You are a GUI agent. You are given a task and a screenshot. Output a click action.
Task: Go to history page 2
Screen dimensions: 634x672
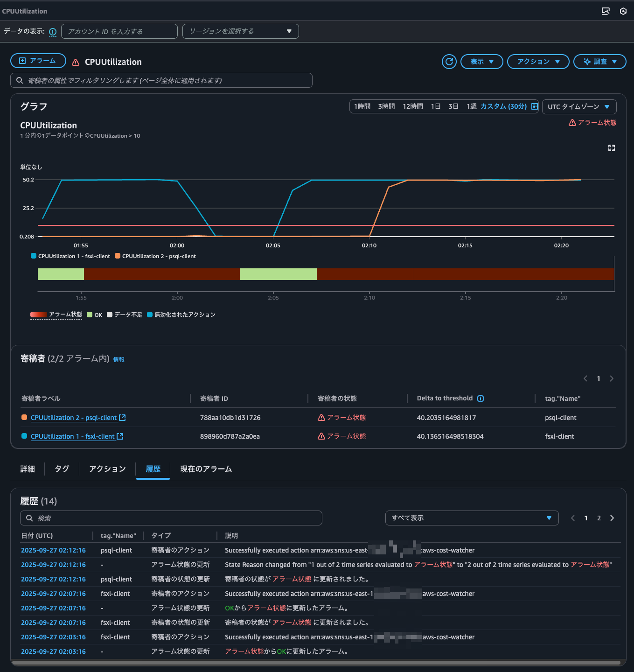click(x=599, y=518)
